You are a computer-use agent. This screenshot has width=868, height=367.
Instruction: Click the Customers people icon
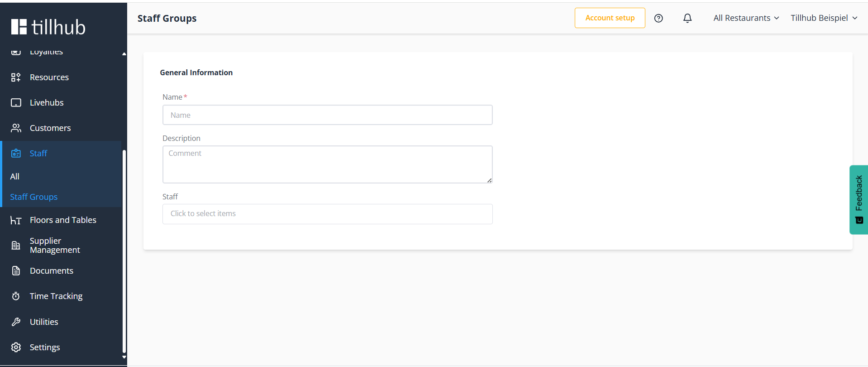click(16, 128)
